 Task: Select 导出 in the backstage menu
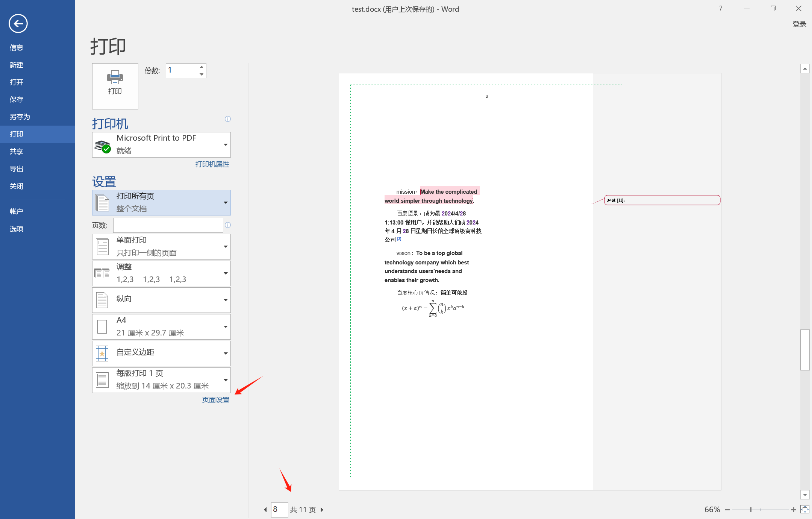click(38, 169)
